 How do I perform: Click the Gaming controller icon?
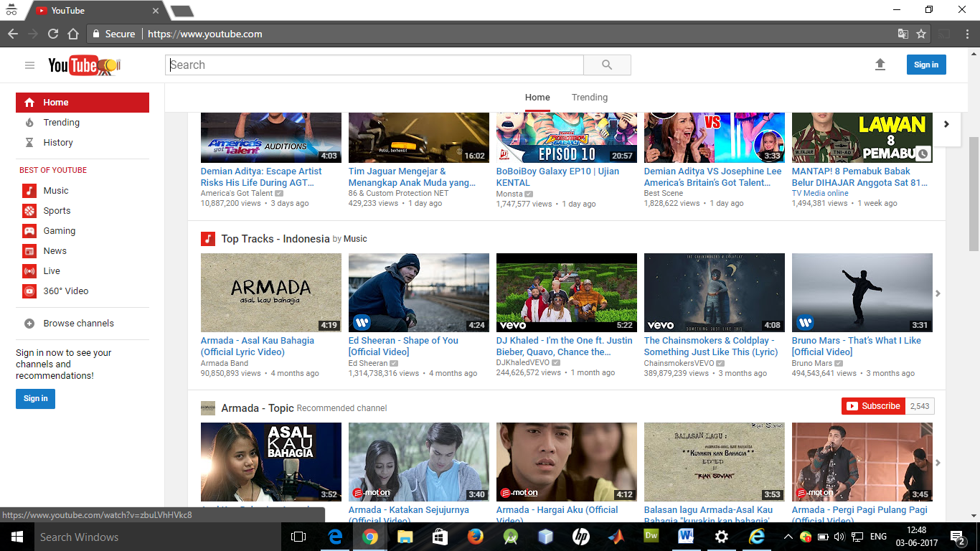[x=29, y=231]
